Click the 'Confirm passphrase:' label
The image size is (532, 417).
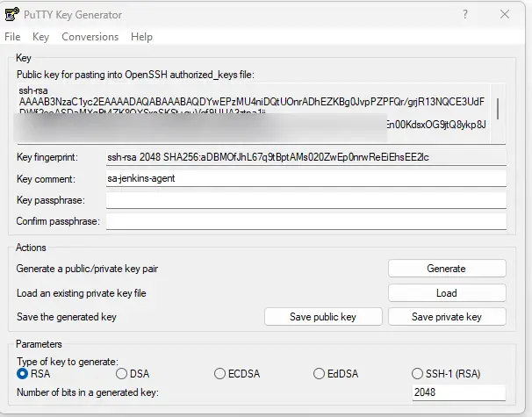tap(58, 221)
